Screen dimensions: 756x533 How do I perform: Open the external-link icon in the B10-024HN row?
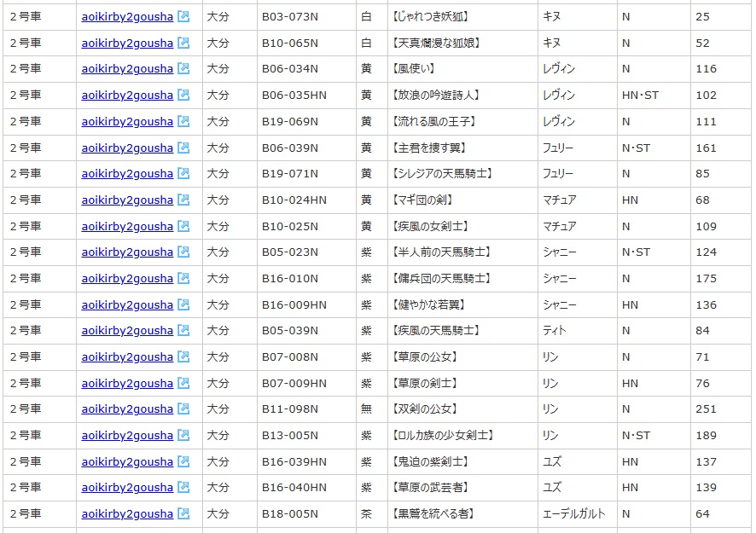tap(183, 200)
